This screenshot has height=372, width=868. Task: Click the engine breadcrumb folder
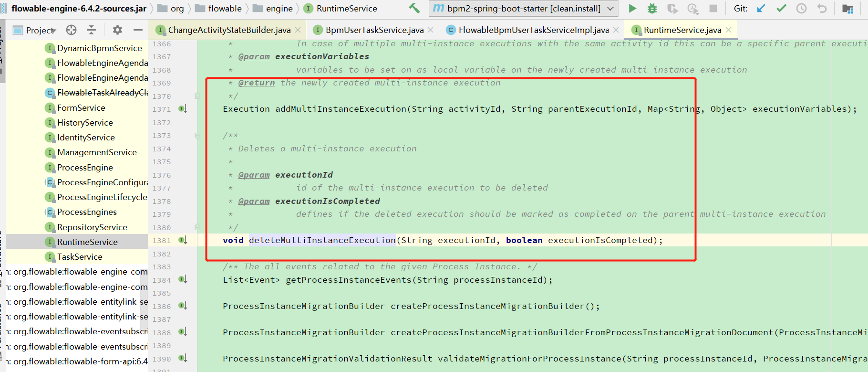273,9
